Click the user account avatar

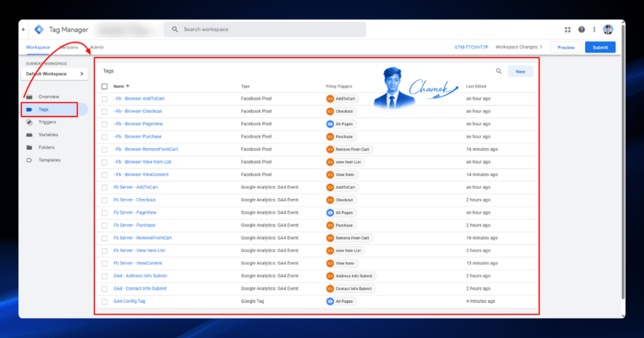tap(608, 30)
